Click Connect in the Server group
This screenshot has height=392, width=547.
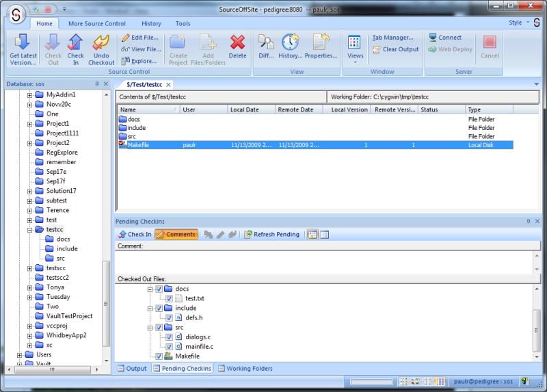(445, 38)
